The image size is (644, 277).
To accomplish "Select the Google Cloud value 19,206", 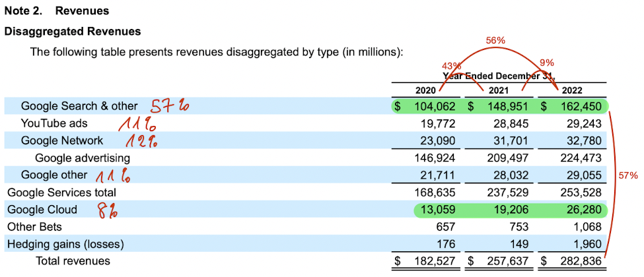I will [x=510, y=210].
